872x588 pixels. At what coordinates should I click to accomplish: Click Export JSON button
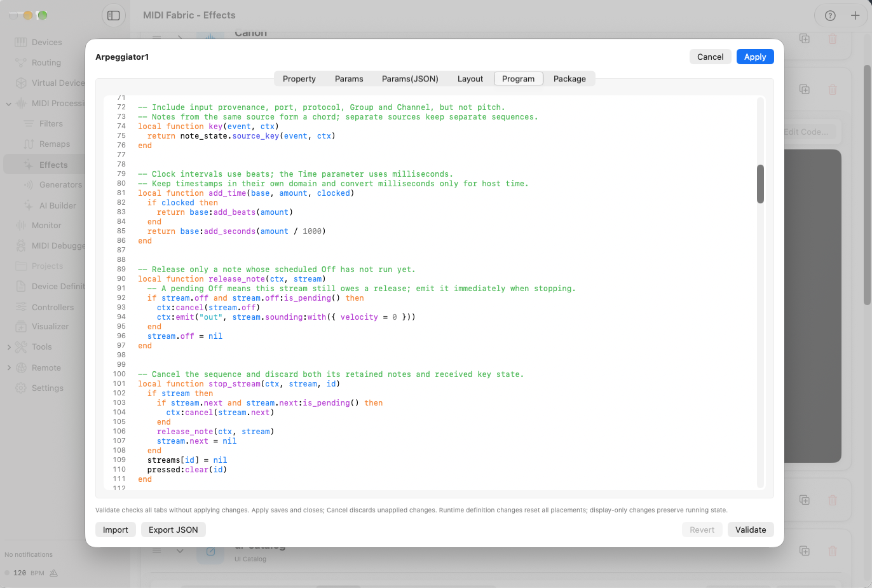point(174,530)
